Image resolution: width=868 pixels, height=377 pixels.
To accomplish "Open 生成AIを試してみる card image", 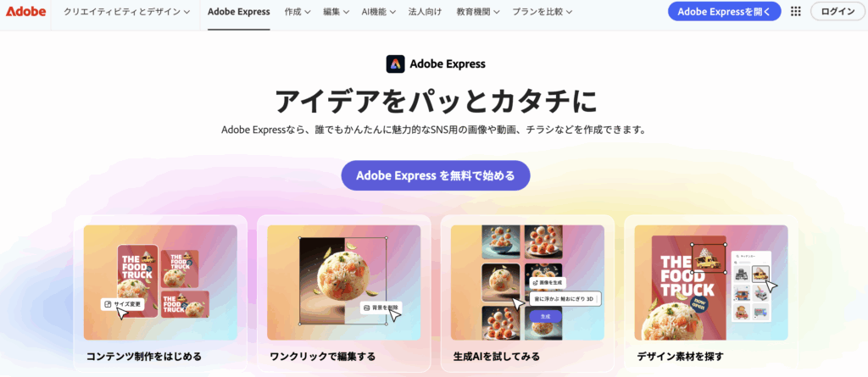I will [x=527, y=282].
